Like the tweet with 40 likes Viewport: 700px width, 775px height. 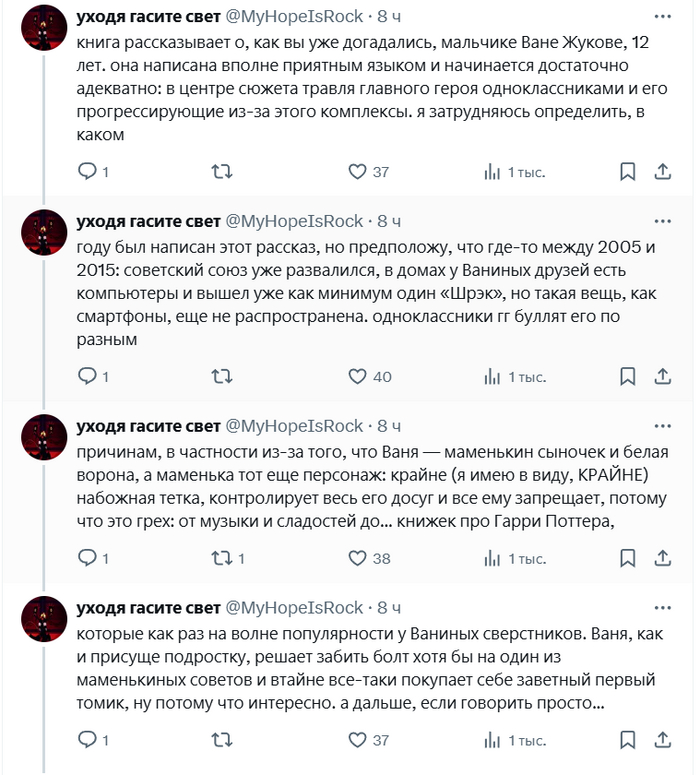357,376
